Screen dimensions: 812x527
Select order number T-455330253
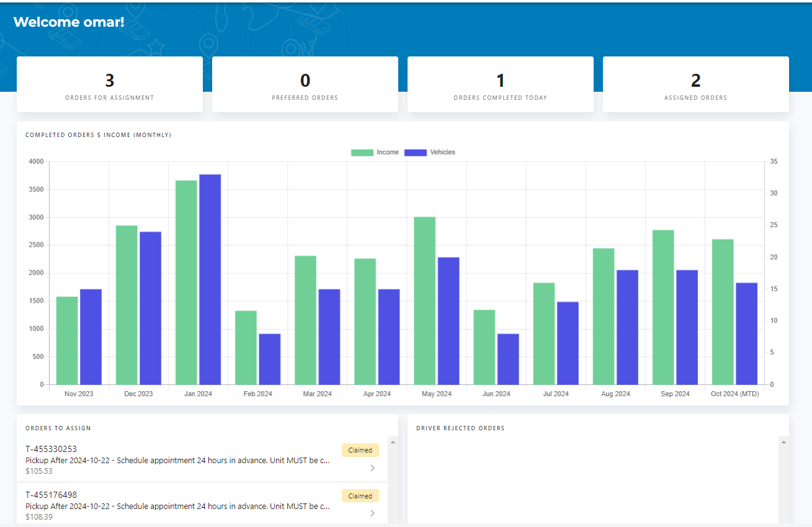[51, 449]
